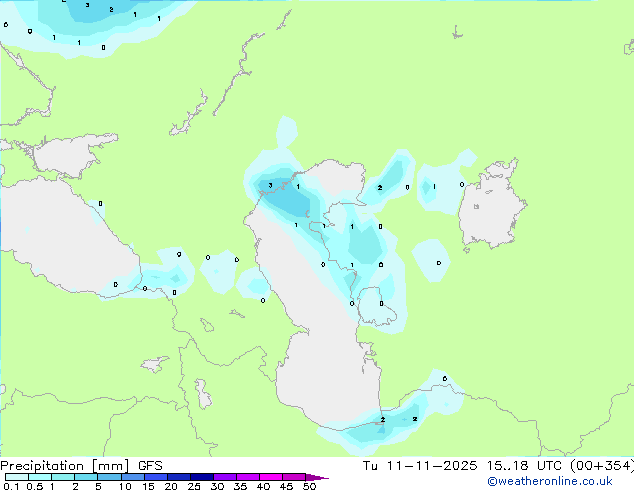Viewport: 634px width, 490px height.
Task: Select the sky-blue 2–5 legend swatch
Action: (86, 477)
